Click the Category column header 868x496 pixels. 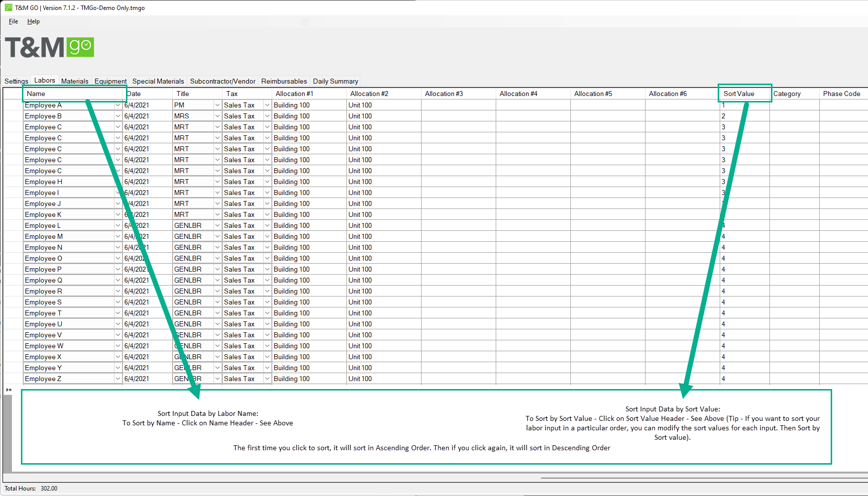[x=794, y=94]
